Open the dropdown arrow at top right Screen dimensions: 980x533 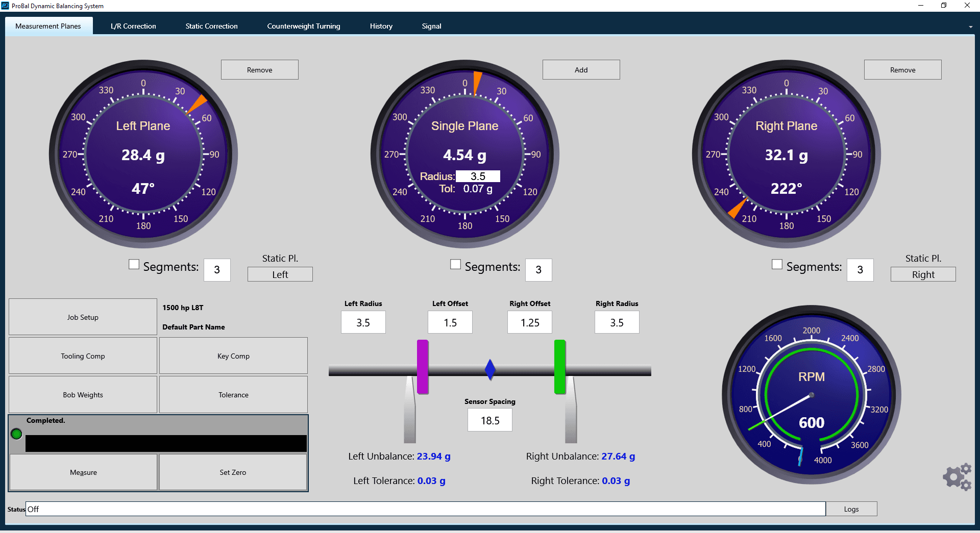click(x=971, y=26)
